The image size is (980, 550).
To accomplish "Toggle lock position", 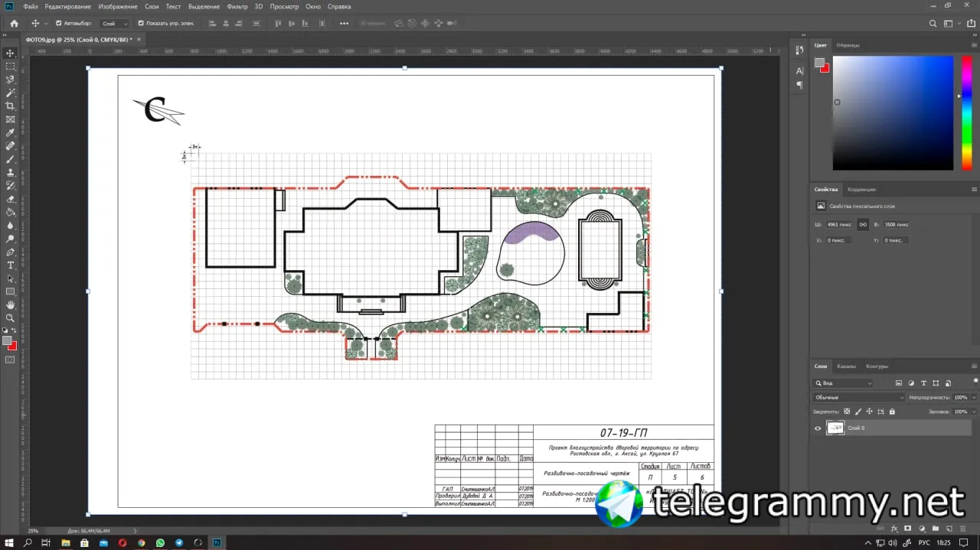I will tap(870, 412).
